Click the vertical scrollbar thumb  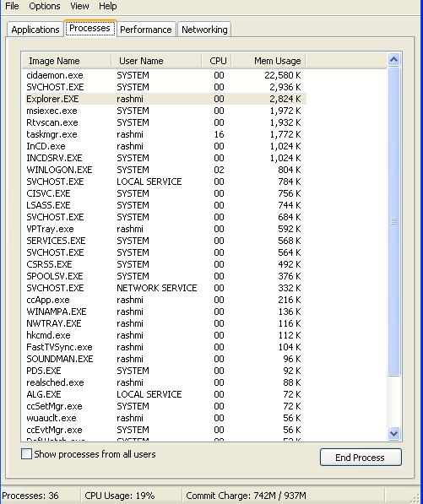point(393,221)
